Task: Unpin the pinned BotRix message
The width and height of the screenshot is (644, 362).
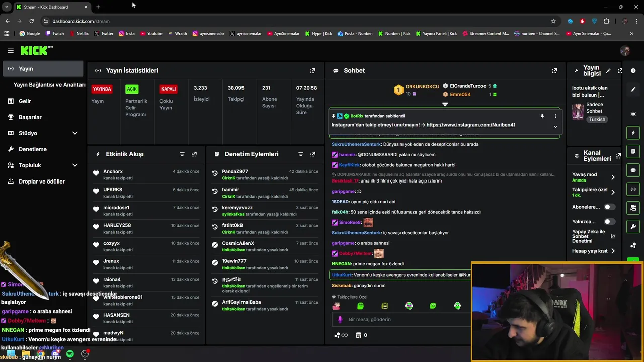Action: [542, 116]
